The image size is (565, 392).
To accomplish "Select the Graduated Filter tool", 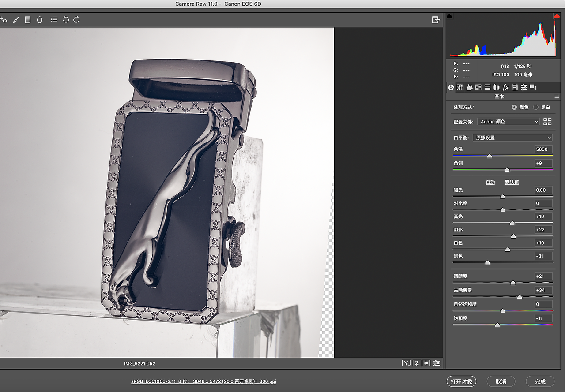I will point(28,20).
